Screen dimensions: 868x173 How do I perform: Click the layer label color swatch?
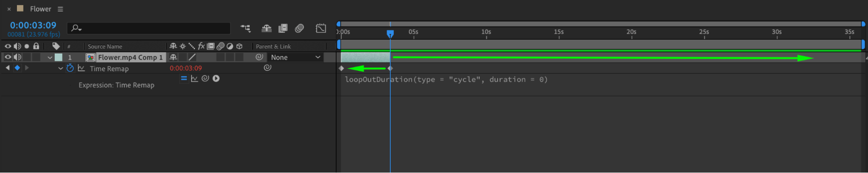59,57
